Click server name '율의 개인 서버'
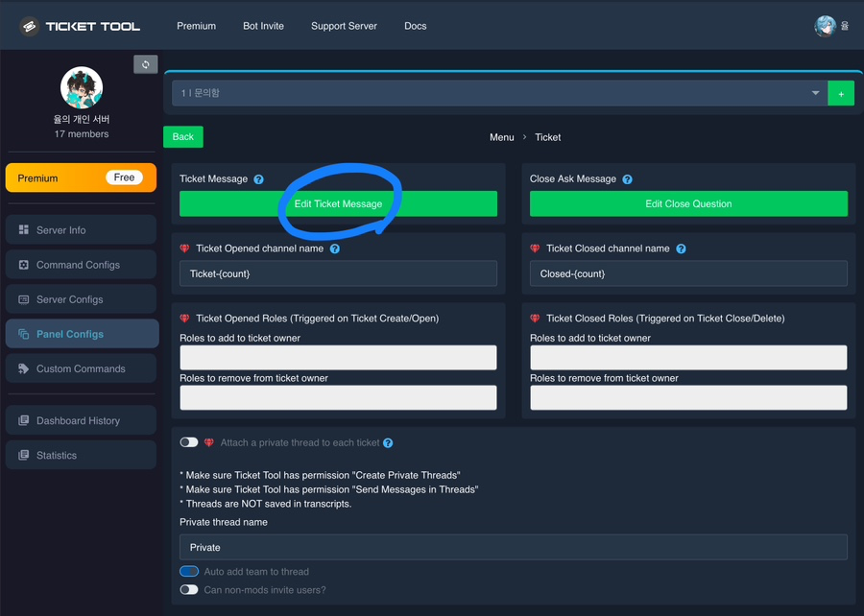This screenshot has height=616, width=864. pyautogui.click(x=82, y=119)
